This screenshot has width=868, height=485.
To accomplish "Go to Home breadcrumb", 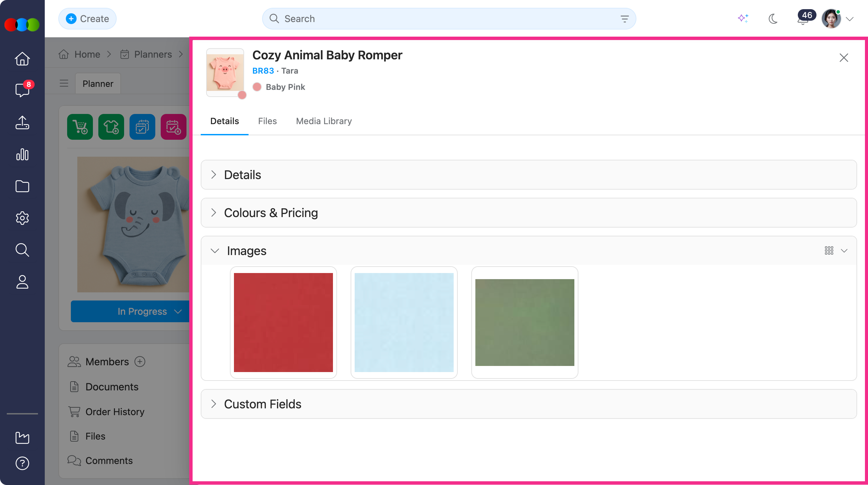I will click(x=87, y=54).
